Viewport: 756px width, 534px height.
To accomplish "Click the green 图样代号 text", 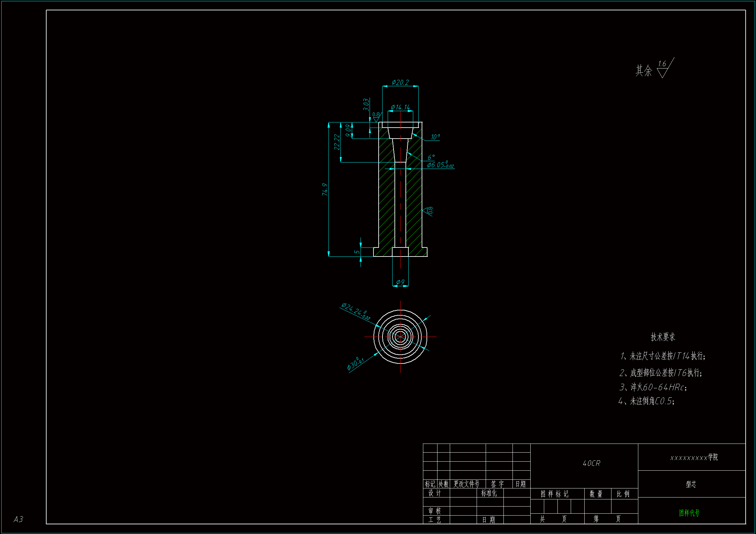I will (689, 513).
